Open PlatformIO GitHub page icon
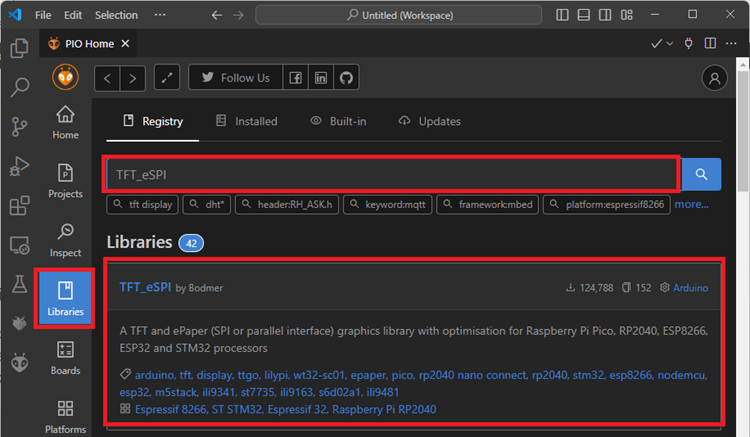The height and width of the screenshot is (437, 750). 346,77
